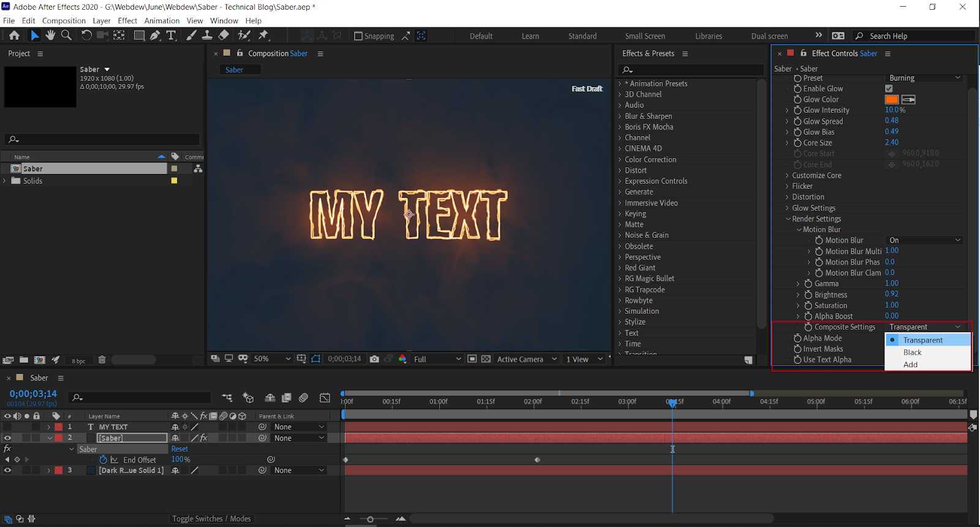Select the Horizontal Type tool
This screenshot has width=980, height=527.
coord(171,36)
